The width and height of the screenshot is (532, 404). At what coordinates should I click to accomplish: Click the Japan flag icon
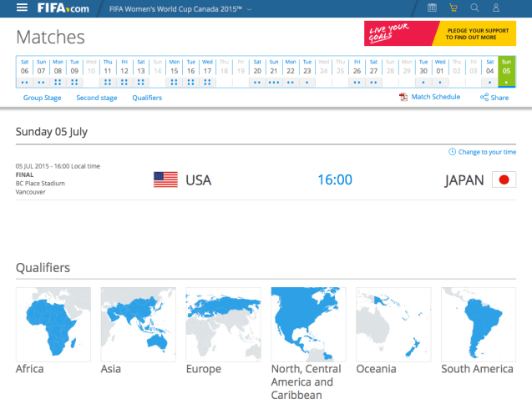tap(504, 179)
